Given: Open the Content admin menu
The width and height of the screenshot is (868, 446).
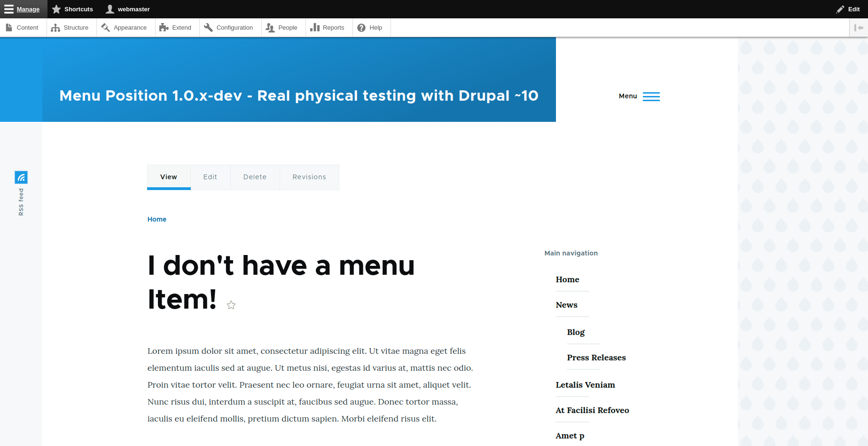Looking at the screenshot, I should (22, 27).
